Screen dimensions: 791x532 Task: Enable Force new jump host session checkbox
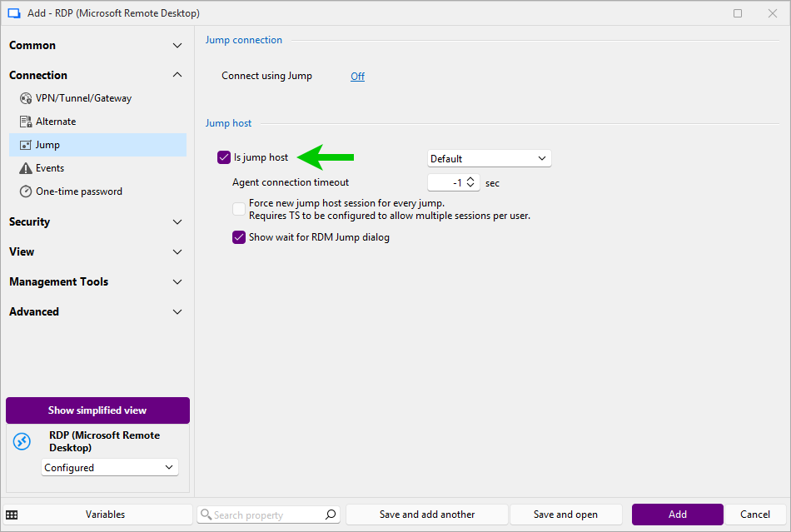click(239, 209)
